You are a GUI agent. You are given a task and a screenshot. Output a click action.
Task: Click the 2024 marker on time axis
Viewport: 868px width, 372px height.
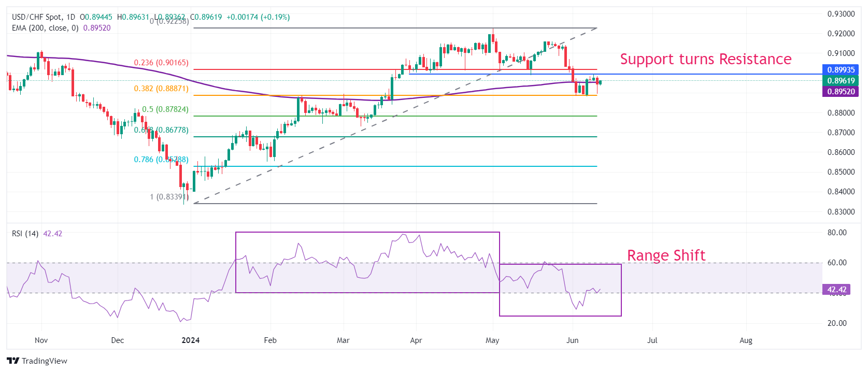pyautogui.click(x=191, y=340)
